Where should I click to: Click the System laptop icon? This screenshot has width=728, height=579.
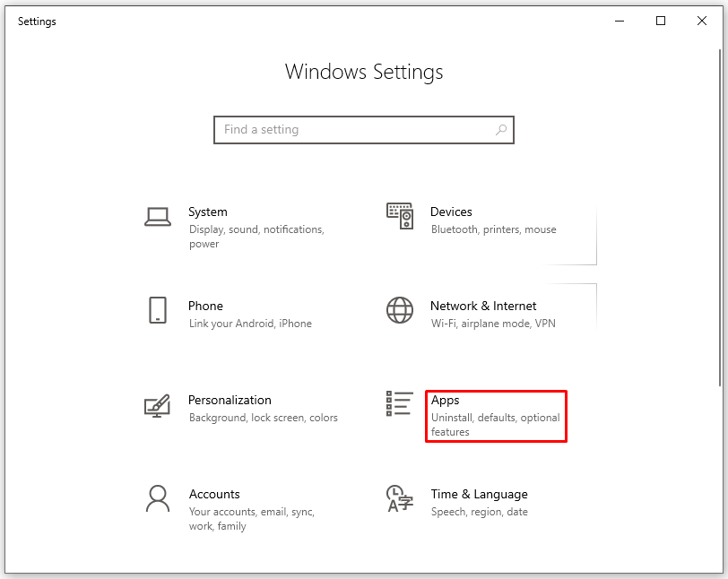(158, 216)
